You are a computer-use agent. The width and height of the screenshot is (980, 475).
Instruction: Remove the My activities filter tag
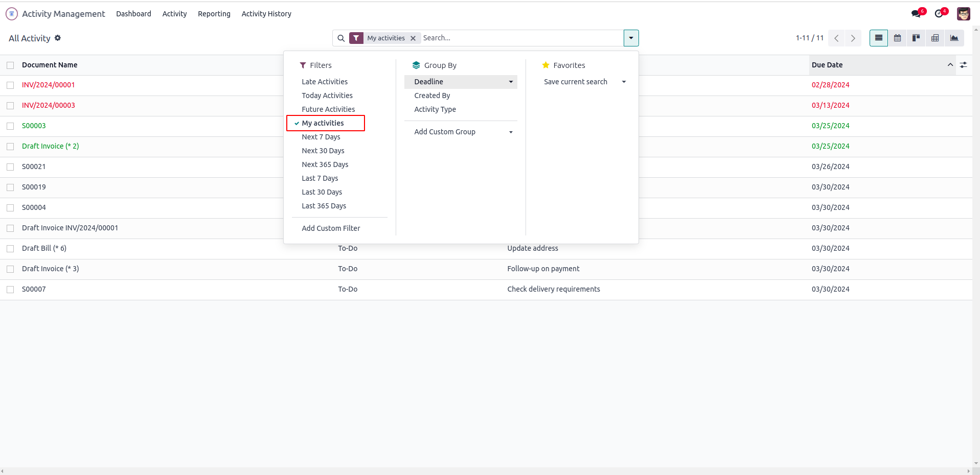pos(413,38)
